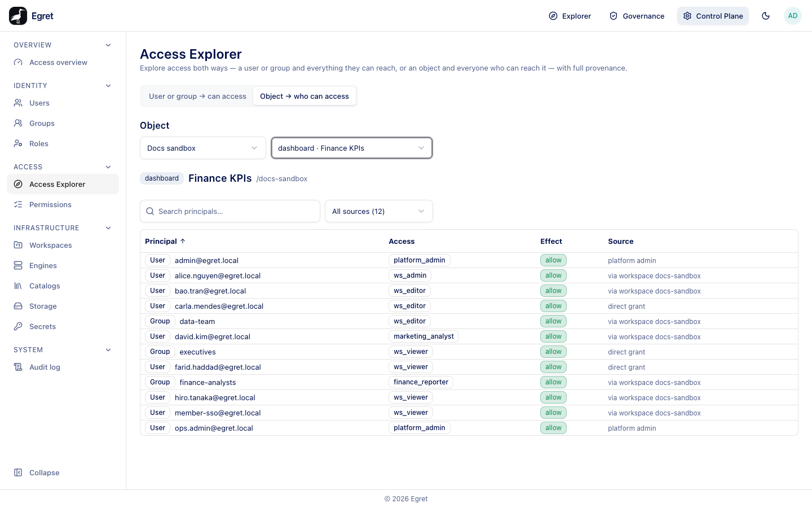
Task: Click the Users sidebar icon
Action: point(18,103)
